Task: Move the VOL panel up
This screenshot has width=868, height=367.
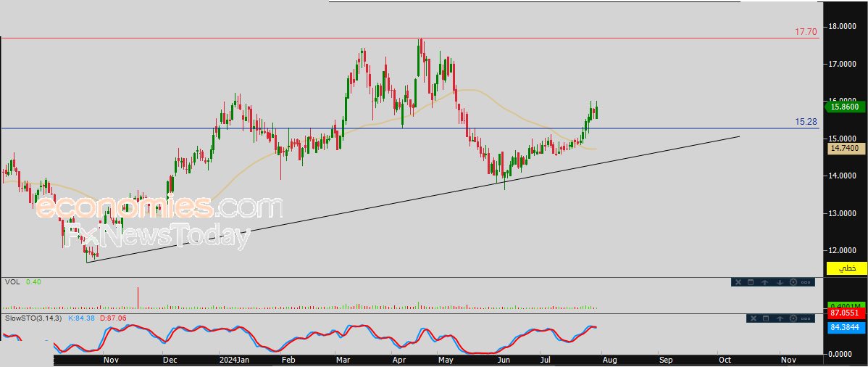Action: coord(764,282)
